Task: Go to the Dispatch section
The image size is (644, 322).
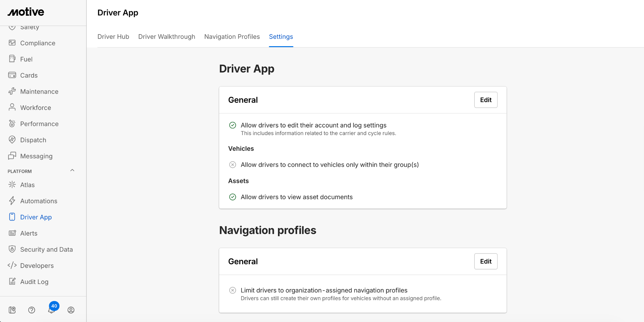Action: point(33,140)
